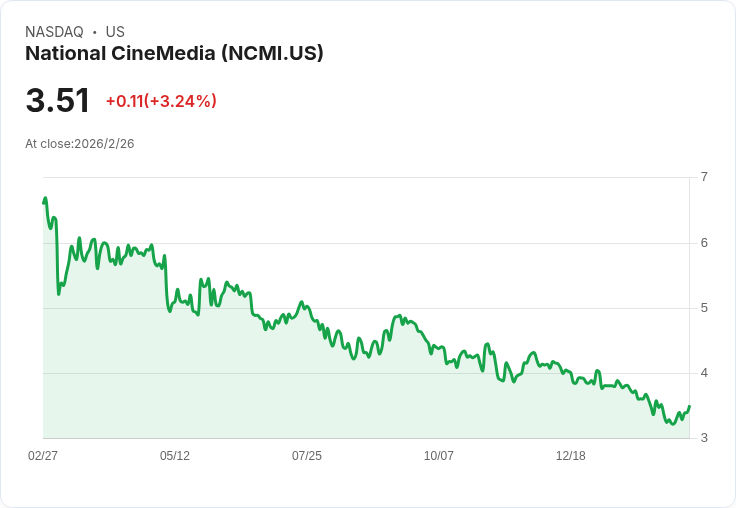This screenshot has height=508, width=736.
Task: Click the separator dot between NASDAQ and US
Action: coord(94,32)
